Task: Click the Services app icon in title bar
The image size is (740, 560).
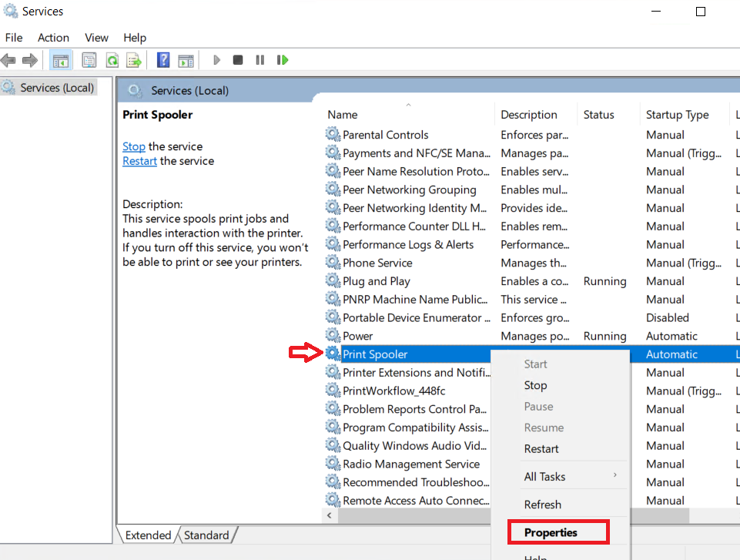Action: pos(10,11)
